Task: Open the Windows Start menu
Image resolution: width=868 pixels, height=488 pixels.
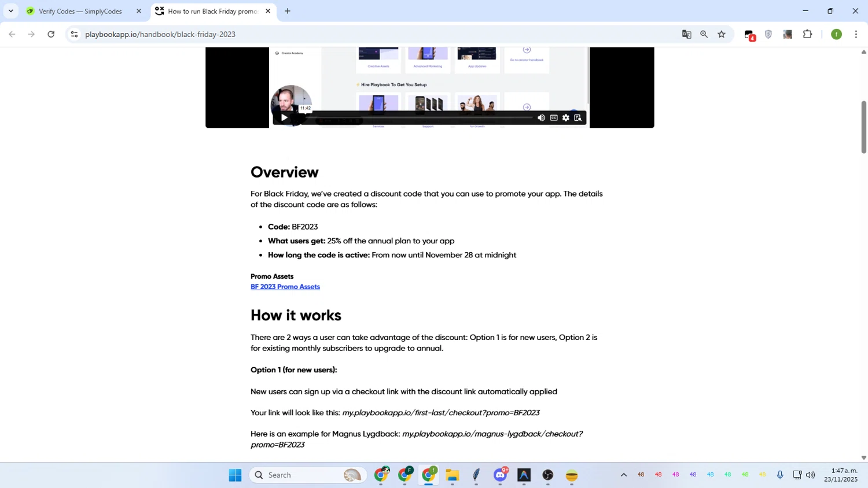Action: coord(235,475)
